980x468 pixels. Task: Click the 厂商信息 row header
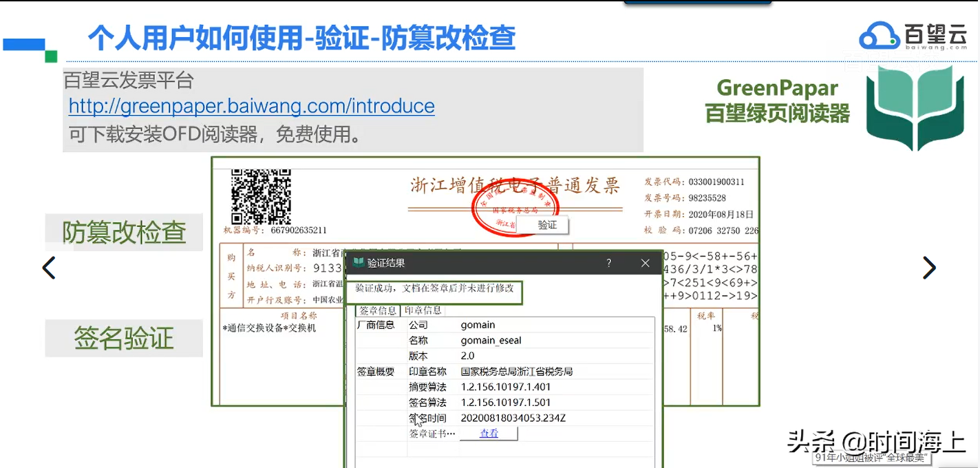(376, 325)
